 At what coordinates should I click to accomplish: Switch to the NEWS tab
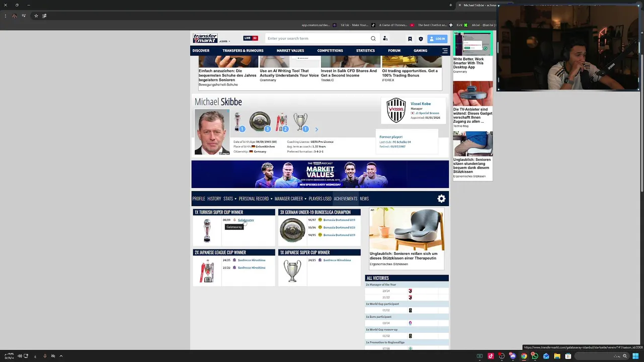(x=364, y=199)
